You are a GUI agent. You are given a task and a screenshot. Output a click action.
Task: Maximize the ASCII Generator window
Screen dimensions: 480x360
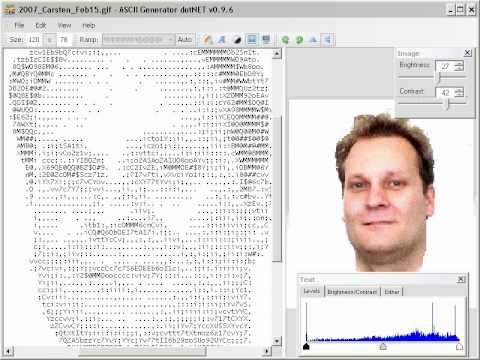(460, 10)
